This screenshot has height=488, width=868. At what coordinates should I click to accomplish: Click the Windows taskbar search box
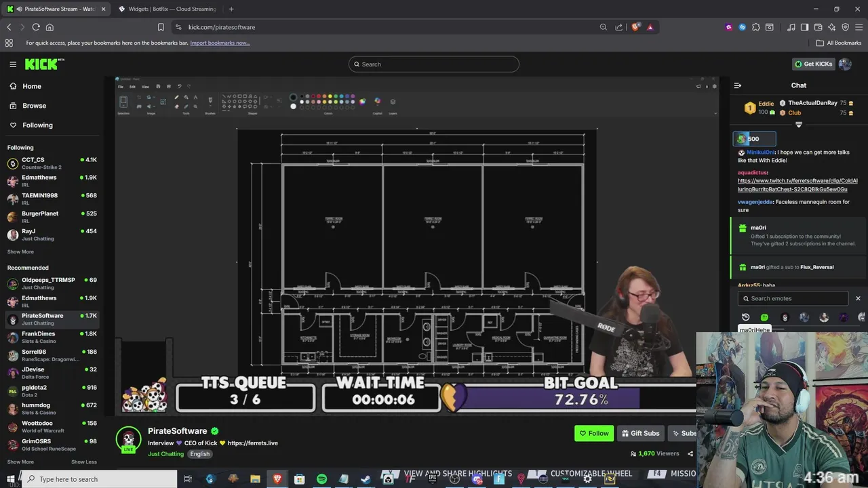(x=99, y=479)
